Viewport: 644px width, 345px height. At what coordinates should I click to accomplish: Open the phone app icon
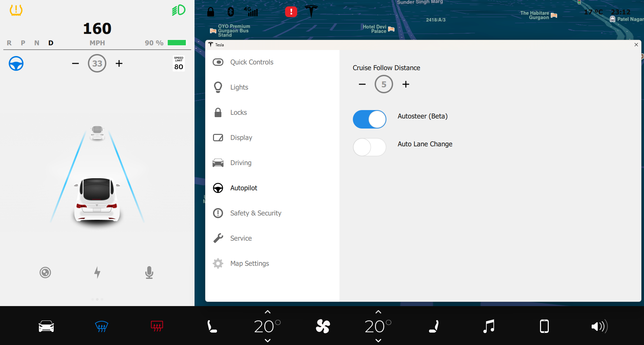click(x=544, y=326)
